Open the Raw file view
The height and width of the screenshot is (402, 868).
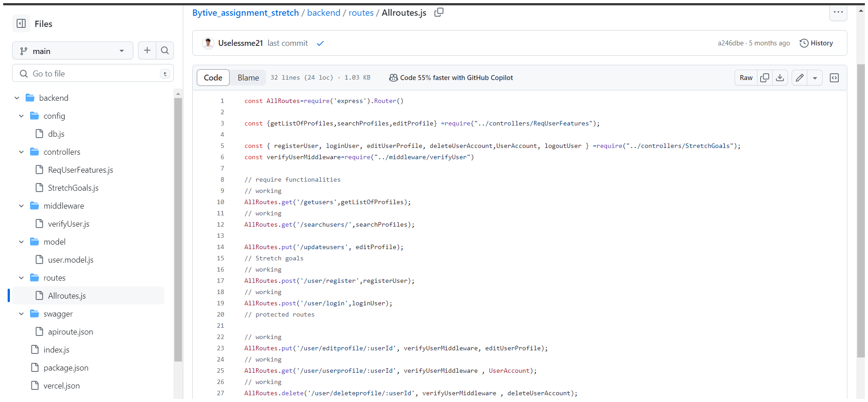tap(746, 78)
